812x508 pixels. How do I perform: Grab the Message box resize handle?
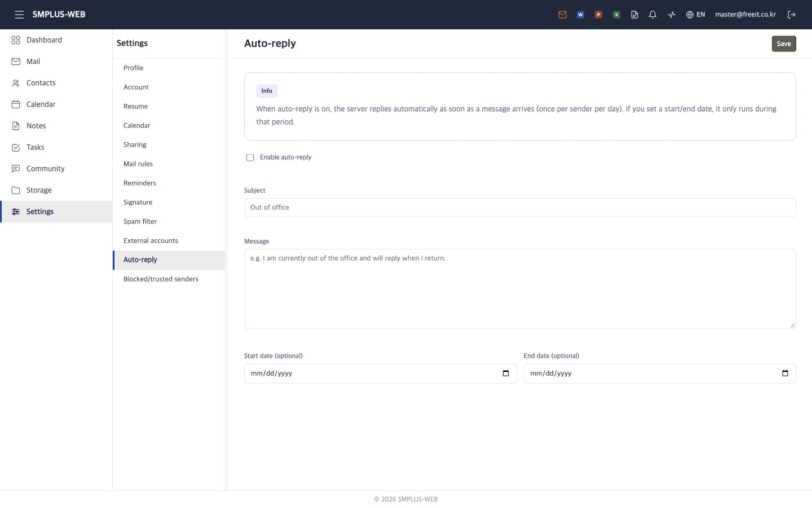(x=792, y=325)
